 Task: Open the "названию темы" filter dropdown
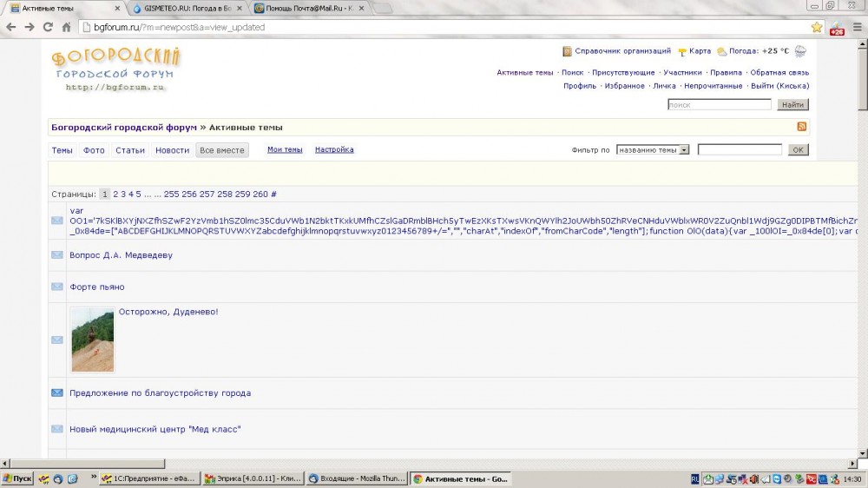coord(652,149)
